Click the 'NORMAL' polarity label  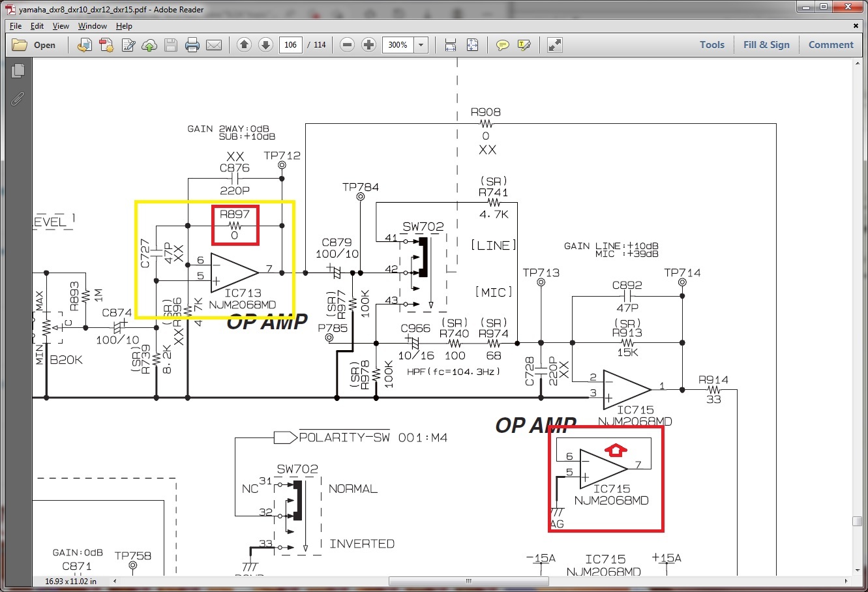pos(353,488)
